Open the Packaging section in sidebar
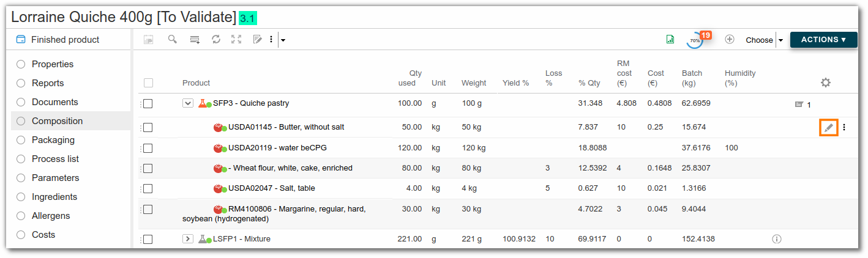Viewport: 868px width, 258px height. click(53, 140)
